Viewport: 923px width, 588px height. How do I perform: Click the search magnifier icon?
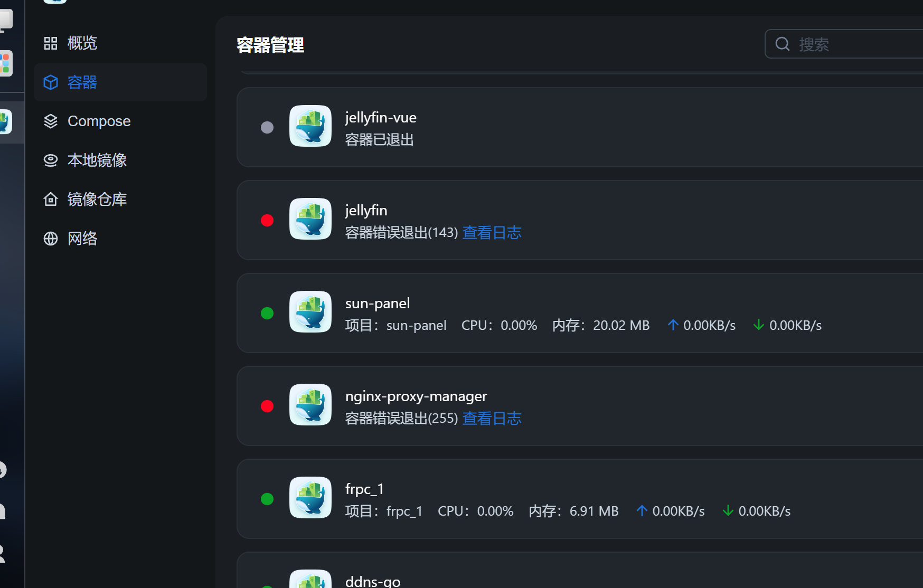tap(783, 44)
